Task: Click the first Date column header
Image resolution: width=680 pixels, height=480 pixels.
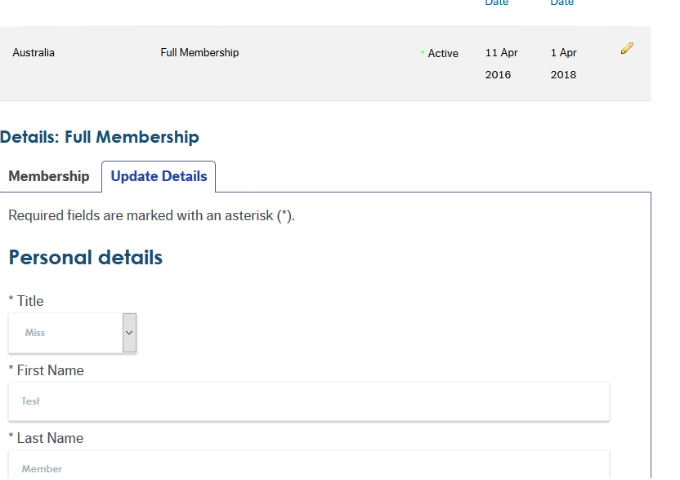Action: pos(497,4)
